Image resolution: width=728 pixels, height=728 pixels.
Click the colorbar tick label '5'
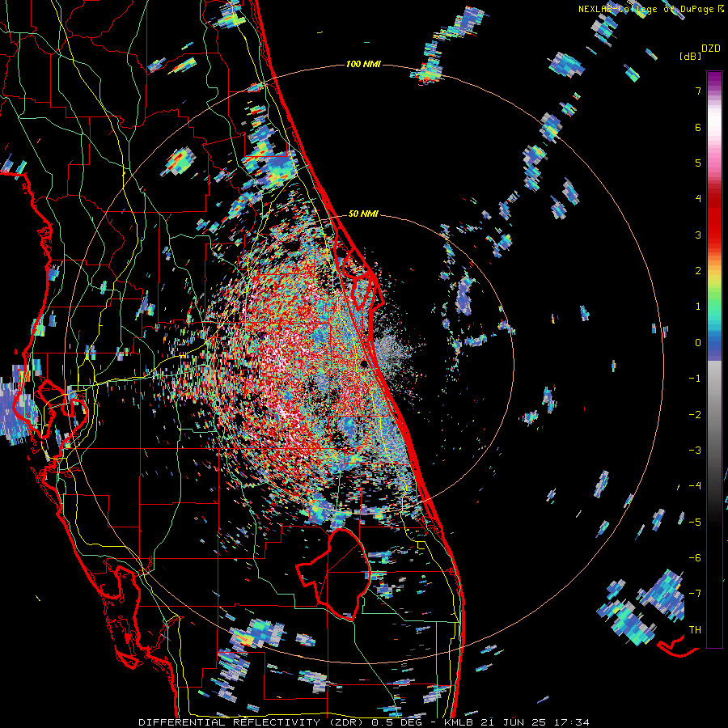(697, 163)
